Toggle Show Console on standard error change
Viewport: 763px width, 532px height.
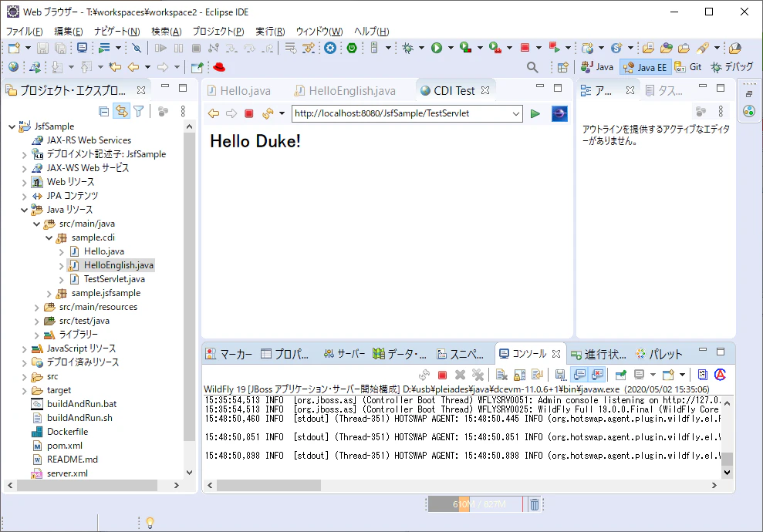[x=597, y=375]
